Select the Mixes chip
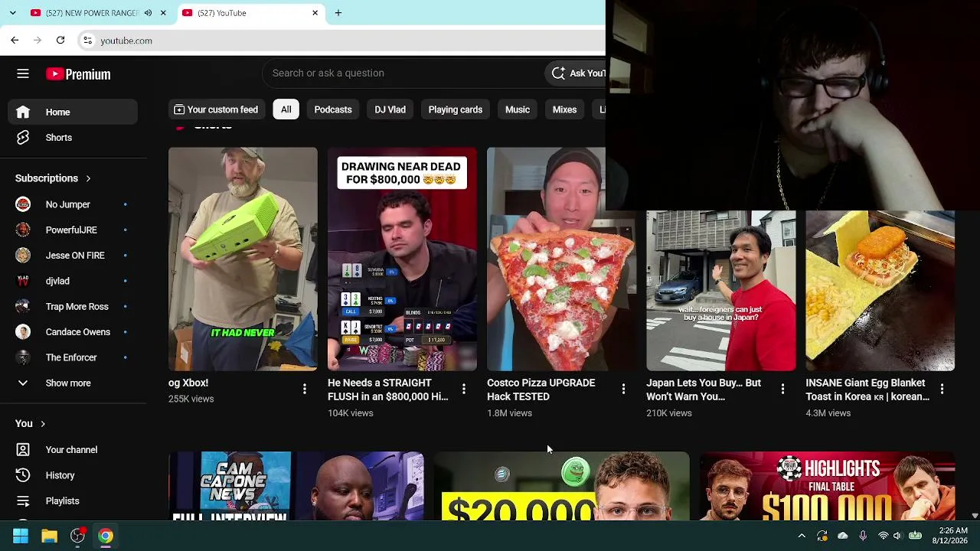Viewport: 980px width, 551px height. point(564,109)
